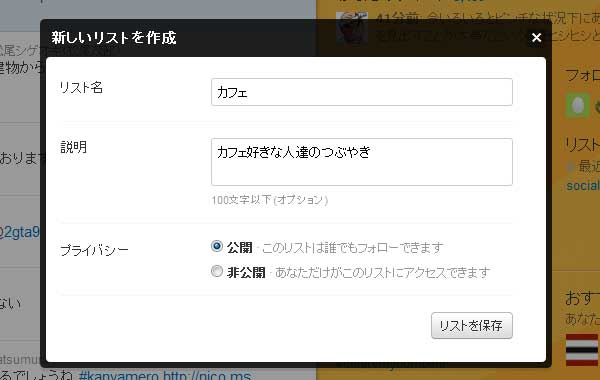Open the #kanyamero hashtag link in background
The image size is (600, 380).
click(119, 375)
